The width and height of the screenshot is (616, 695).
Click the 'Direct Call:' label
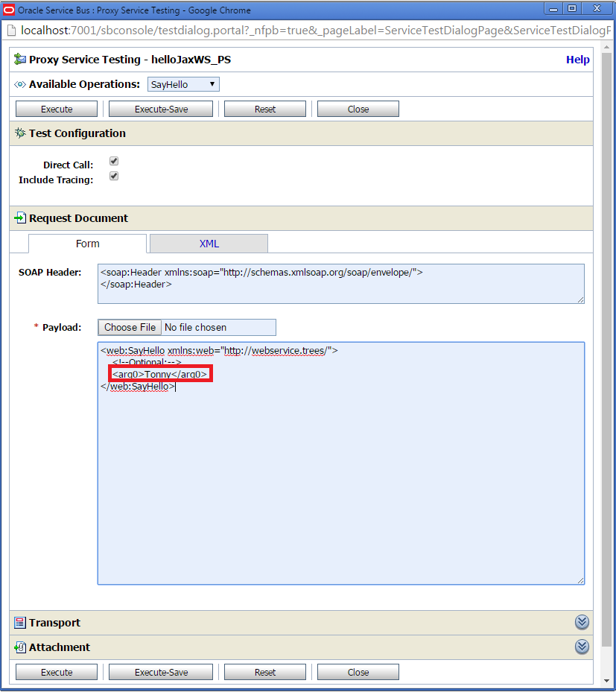click(x=69, y=165)
